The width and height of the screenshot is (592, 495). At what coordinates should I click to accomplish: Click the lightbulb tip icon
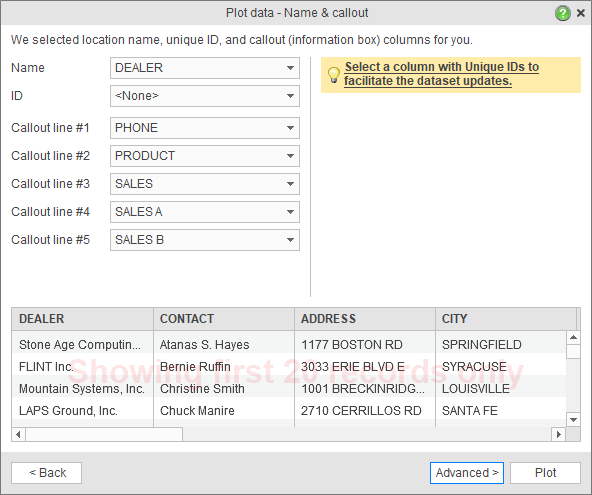333,75
